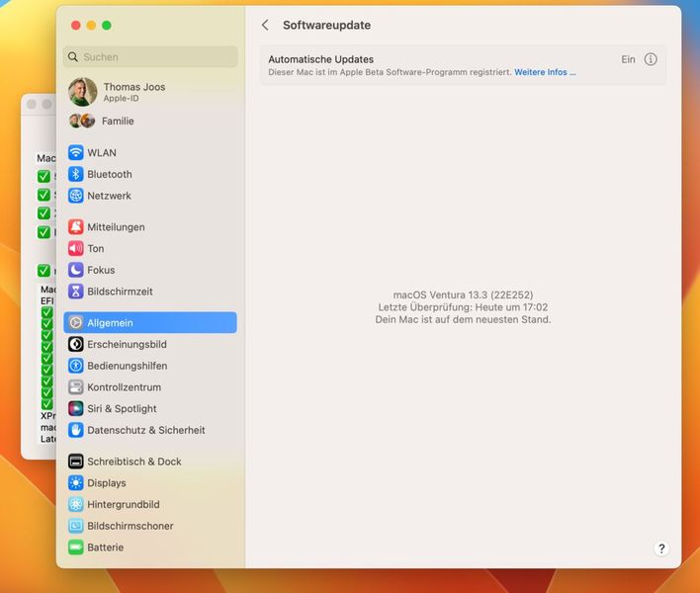Open the Batterie icon

point(75,547)
